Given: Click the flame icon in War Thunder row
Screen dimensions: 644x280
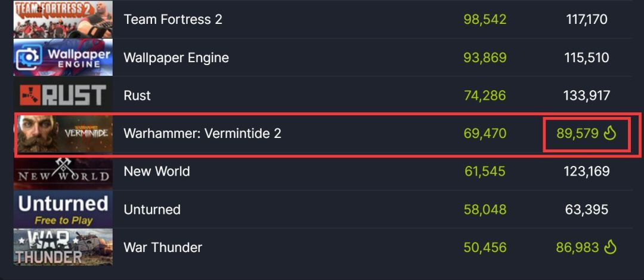Looking at the screenshot, I should pyautogui.click(x=609, y=247).
